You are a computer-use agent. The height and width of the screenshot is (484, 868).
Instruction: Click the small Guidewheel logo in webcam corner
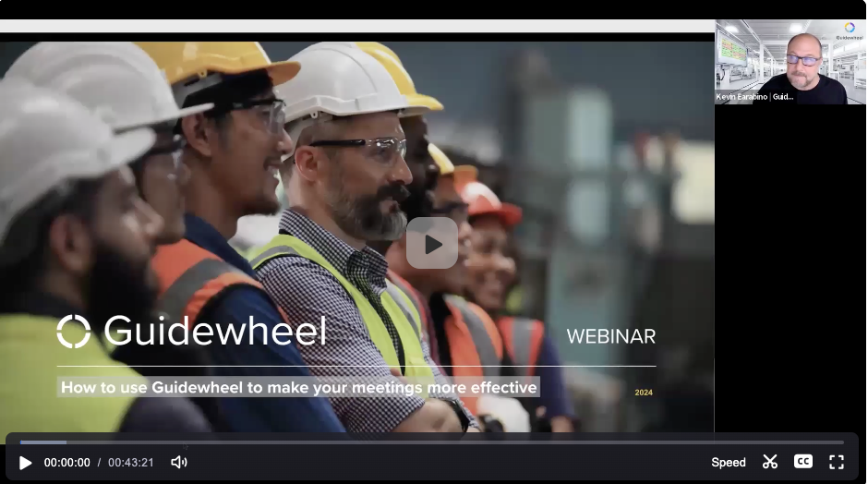tap(850, 31)
